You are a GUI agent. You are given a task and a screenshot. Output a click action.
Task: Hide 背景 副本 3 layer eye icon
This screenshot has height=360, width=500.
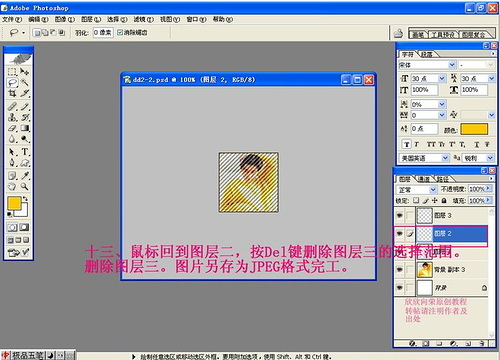tap(399, 269)
